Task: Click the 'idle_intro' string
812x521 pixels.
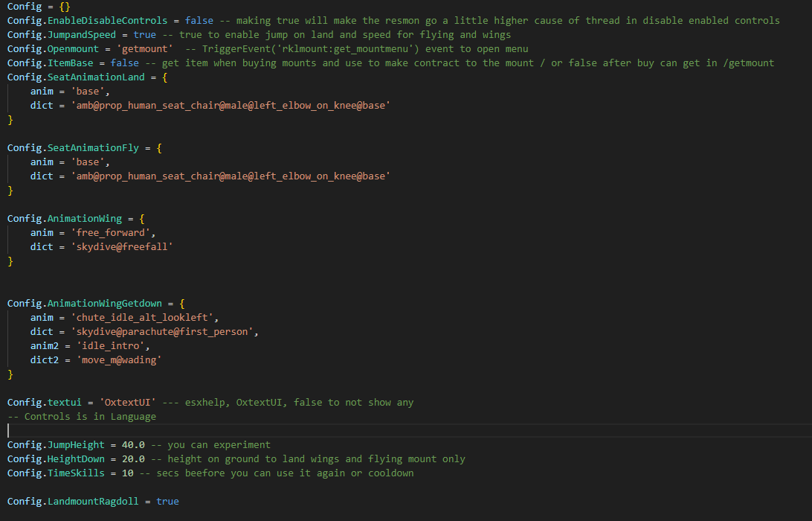Action: click(x=110, y=346)
